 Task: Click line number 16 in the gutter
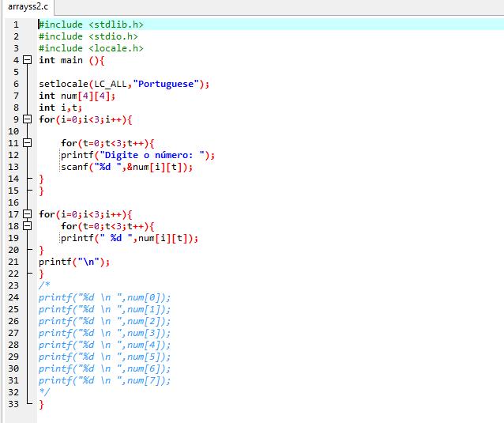[x=13, y=202]
